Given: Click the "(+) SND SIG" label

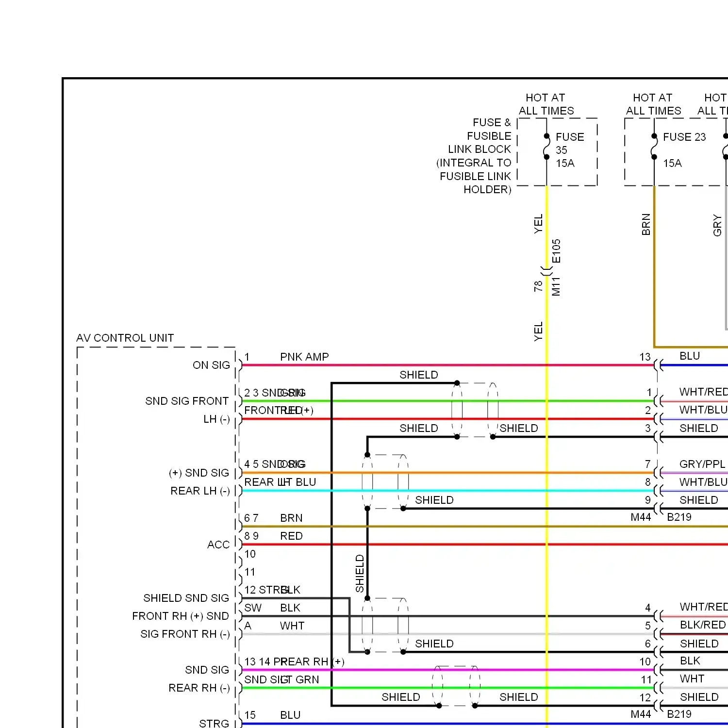Looking at the screenshot, I should click(199, 473).
